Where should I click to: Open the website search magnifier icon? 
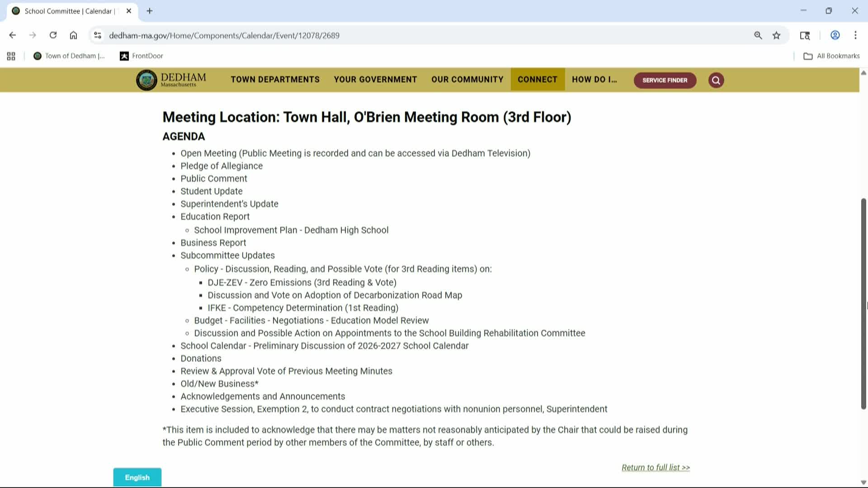(716, 80)
